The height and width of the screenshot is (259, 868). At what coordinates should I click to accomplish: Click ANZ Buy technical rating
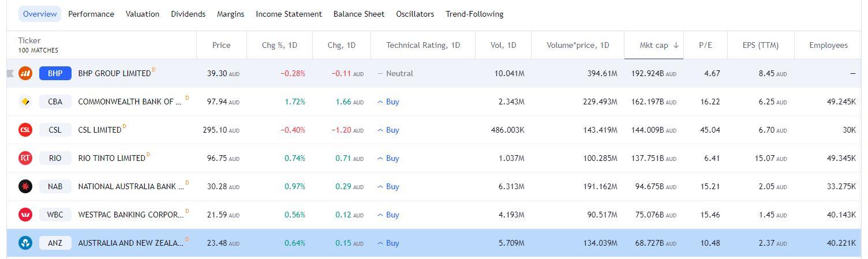pyautogui.click(x=388, y=243)
